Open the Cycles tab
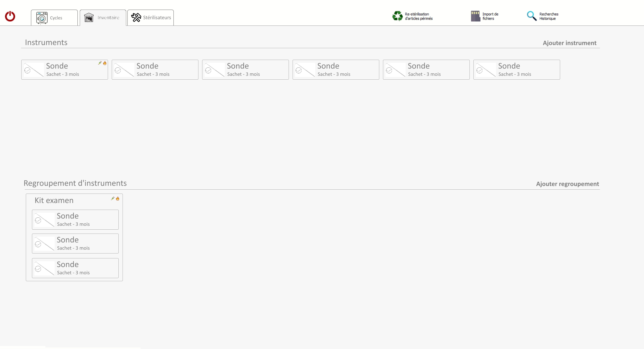This screenshot has width=644, height=349. click(54, 18)
